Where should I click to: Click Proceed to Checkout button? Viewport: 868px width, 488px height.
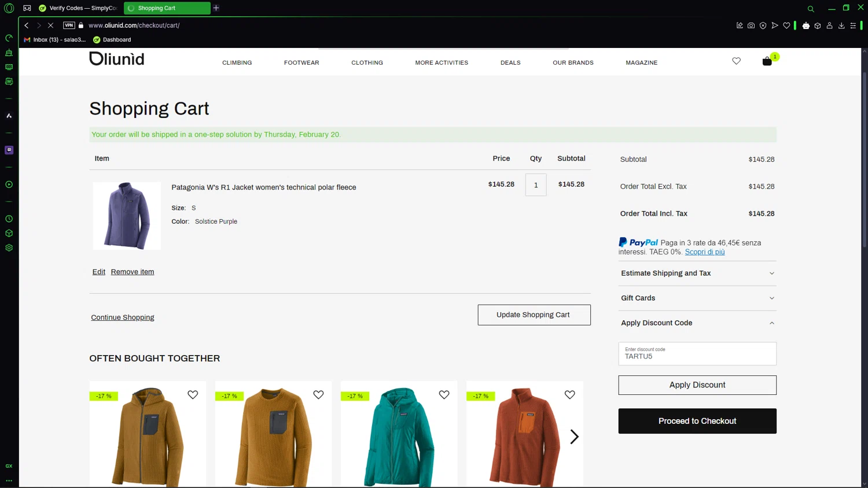[697, 421]
